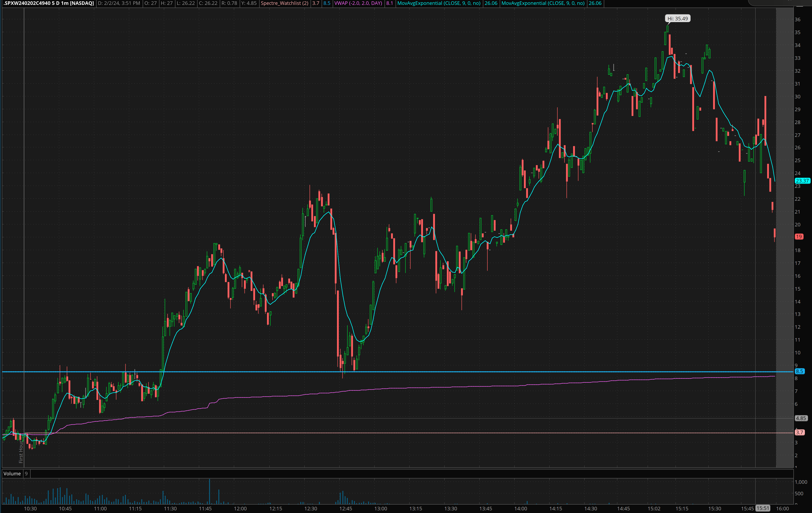The width and height of the screenshot is (812, 513).
Task: Click the red 19 last-price axis bubble
Action: pos(799,237)
